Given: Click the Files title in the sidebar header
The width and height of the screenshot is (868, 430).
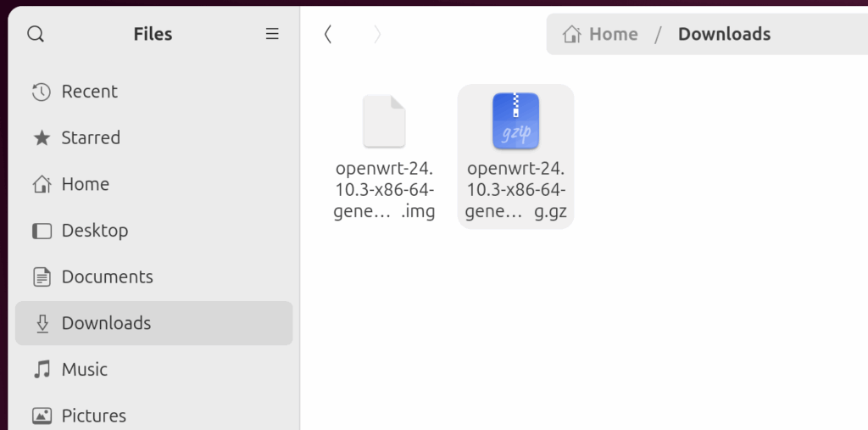Looking at the screenshot, I should [153, 34].
